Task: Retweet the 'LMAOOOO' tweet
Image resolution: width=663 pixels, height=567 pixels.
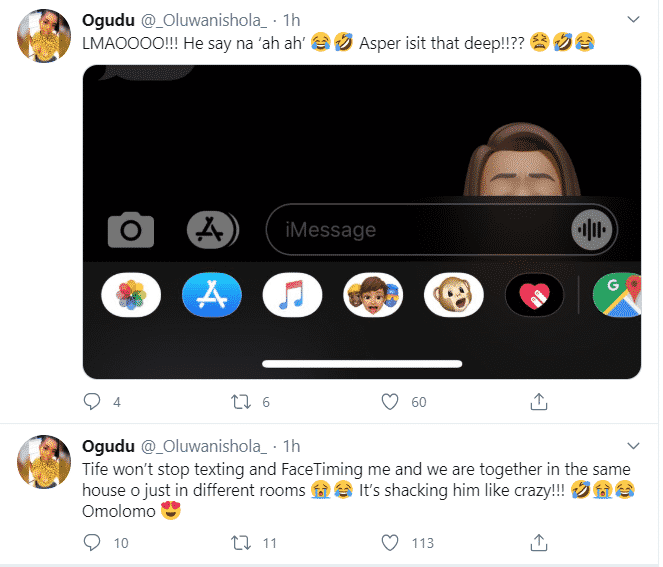Action: [x=242, y=402]
